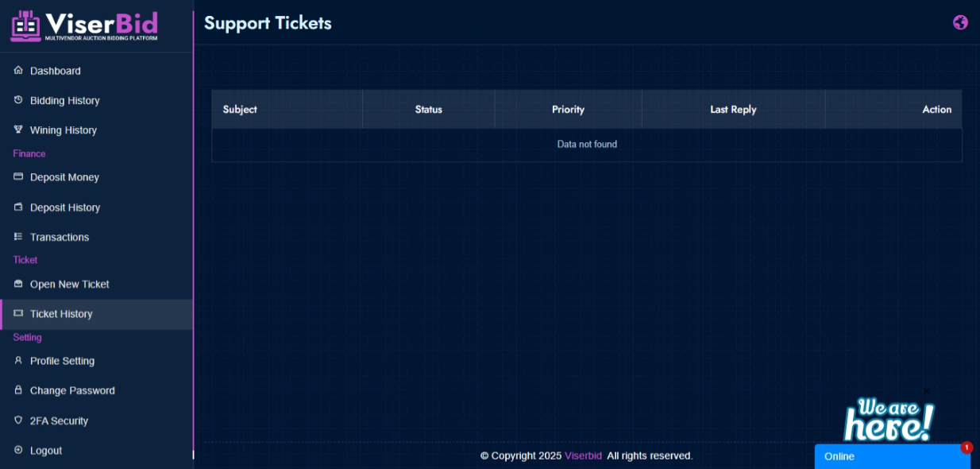Image resolution: width=980 pixels, height=469 pixels.
Task: Select Ticket History in sidebar
Action: click(96, 314)
